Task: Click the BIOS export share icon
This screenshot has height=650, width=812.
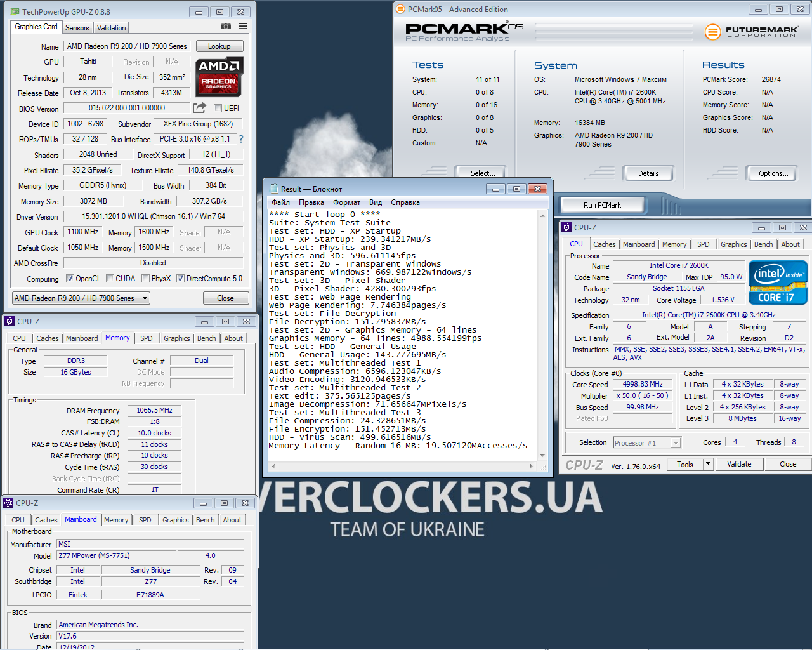Action: 199,108
